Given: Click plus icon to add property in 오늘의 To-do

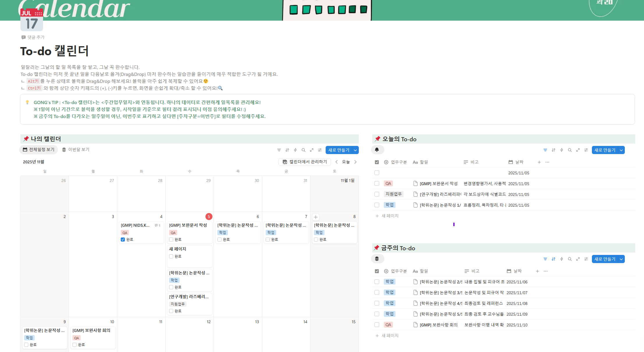Looking at the screenshot, I should (x=539, y=162).
